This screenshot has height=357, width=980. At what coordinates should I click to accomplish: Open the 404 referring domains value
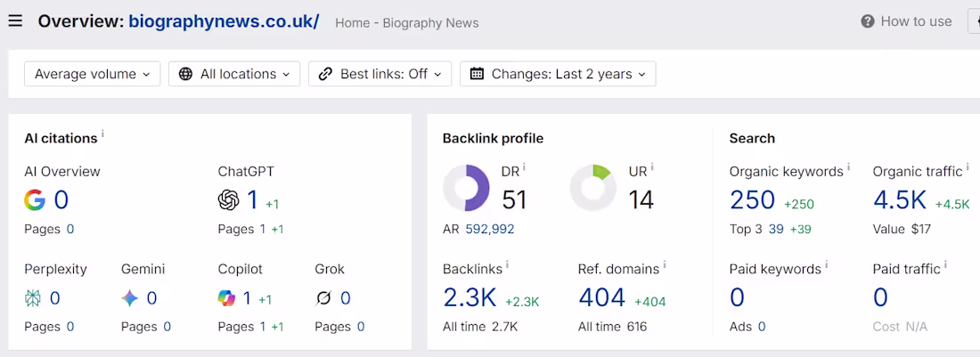tap(602, 297)
